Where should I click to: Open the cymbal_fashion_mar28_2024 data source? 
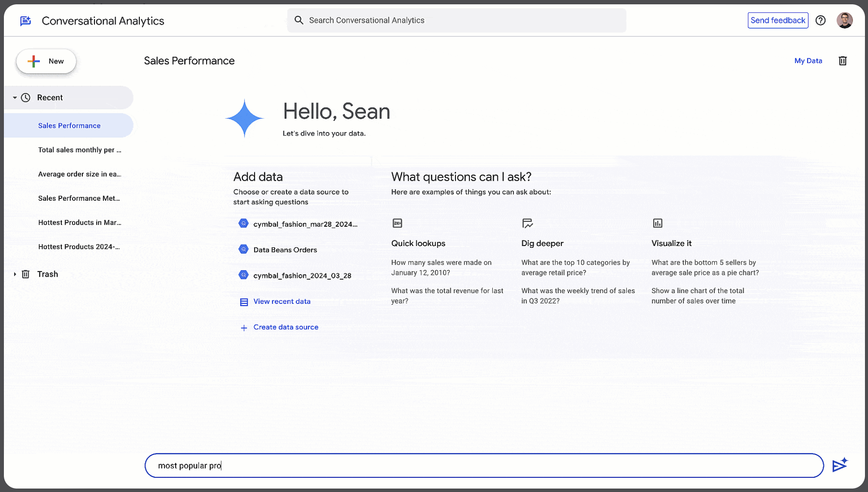tap(305, 224)
